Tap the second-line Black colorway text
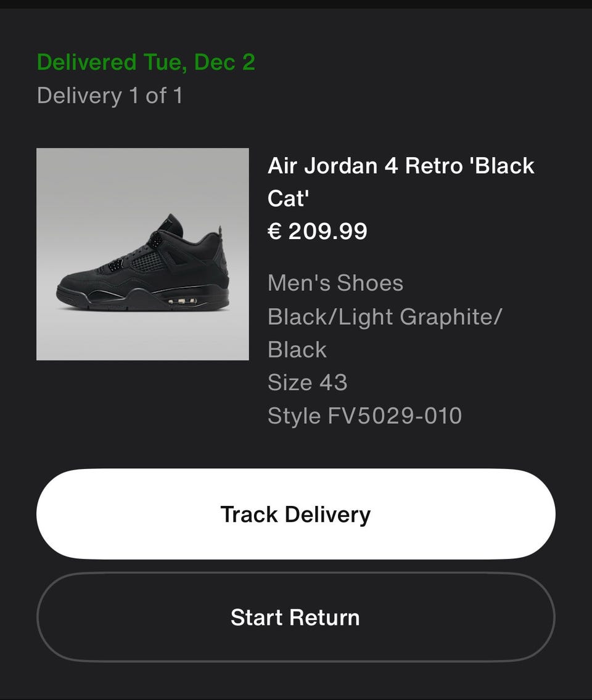This screenshot has height=700, width=592. click(297, 350)
